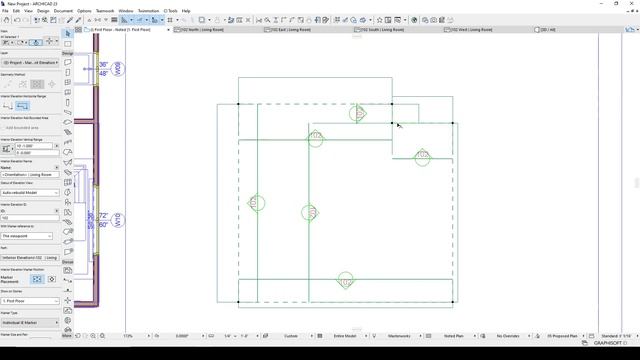
Task: Open the tab overview grid icon
Action: (78, 30)
